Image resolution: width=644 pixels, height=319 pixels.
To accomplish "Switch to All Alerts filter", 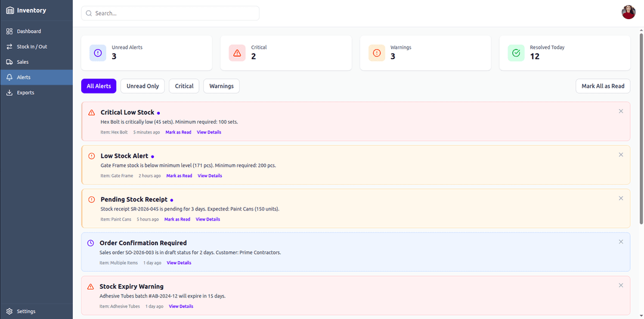I will pos(98,86).
